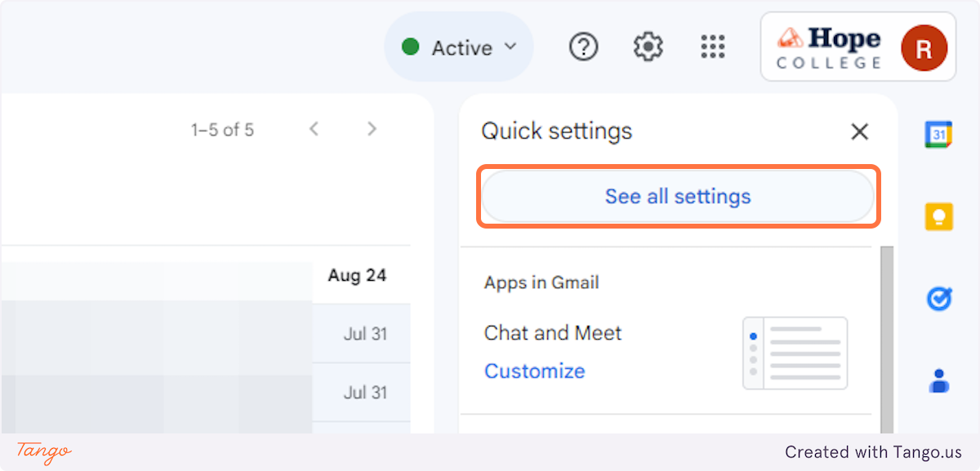The width and height of the screenshot is (980, 471).
Task: Click the Chat and Meet layout thumbnail
Action: click(795, 353)
